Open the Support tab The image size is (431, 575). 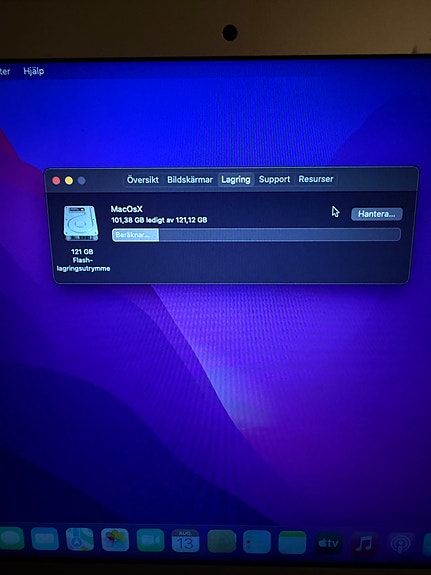point(274,179)
